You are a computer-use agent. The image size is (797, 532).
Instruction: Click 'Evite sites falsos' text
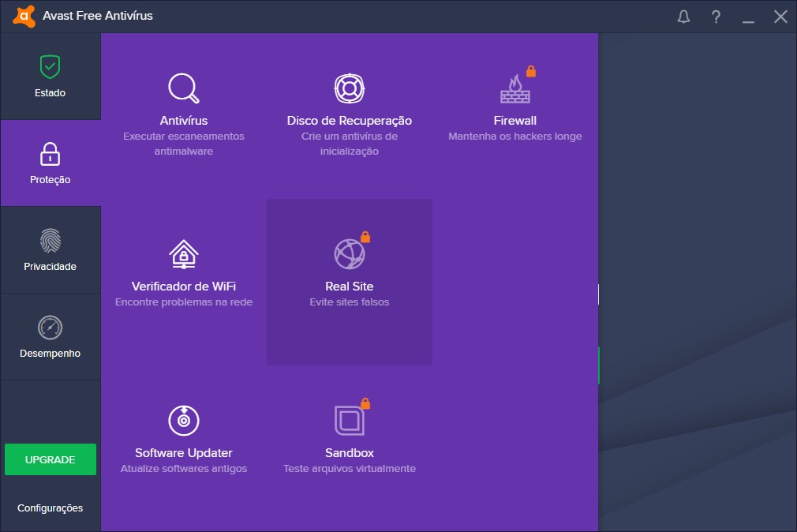click(350, 302)
